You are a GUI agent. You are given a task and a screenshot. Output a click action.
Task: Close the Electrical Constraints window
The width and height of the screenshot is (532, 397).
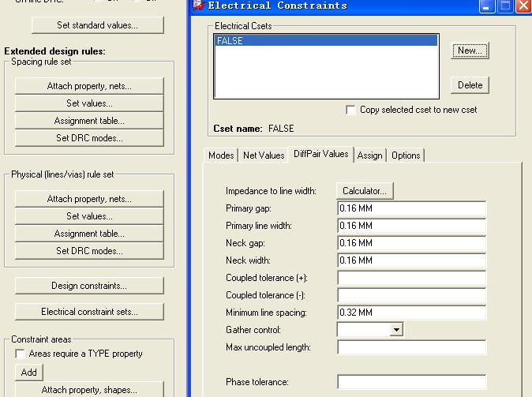523,6
